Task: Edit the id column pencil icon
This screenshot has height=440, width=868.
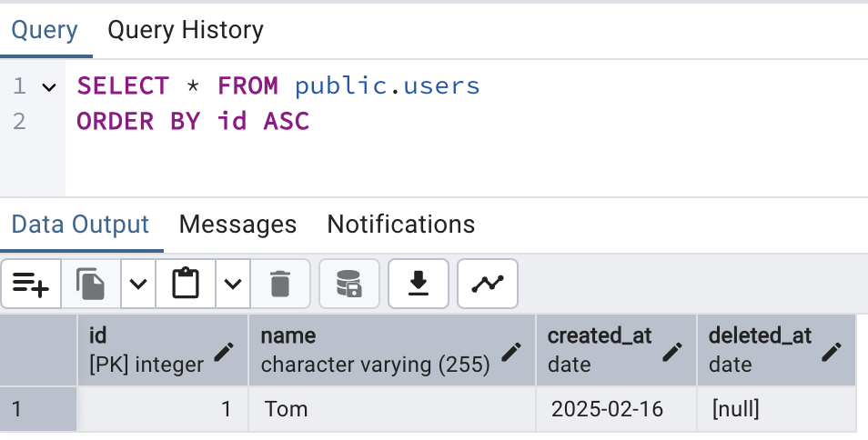Action: point(224,352)
